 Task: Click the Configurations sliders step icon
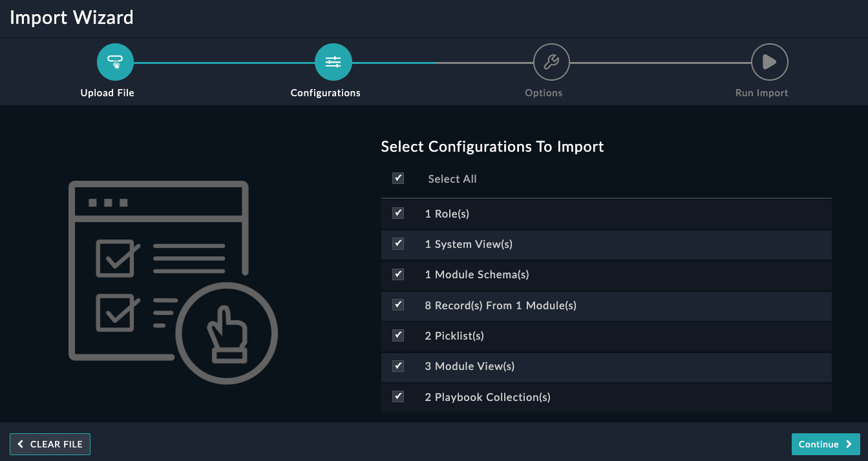click(333, 63)
